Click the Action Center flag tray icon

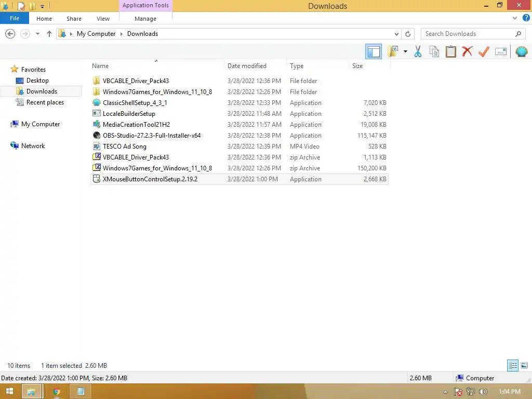pos(458,392)
